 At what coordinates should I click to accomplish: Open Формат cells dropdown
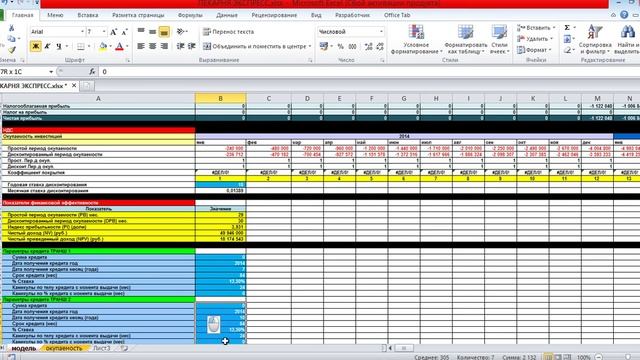tap(534, 50)
